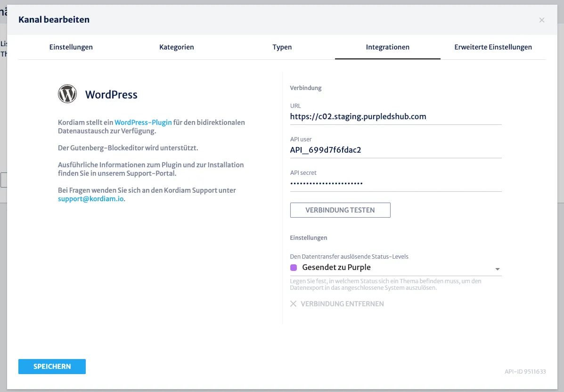
Task: Switch to the Typen tab
Action: (x=282, y=47)
